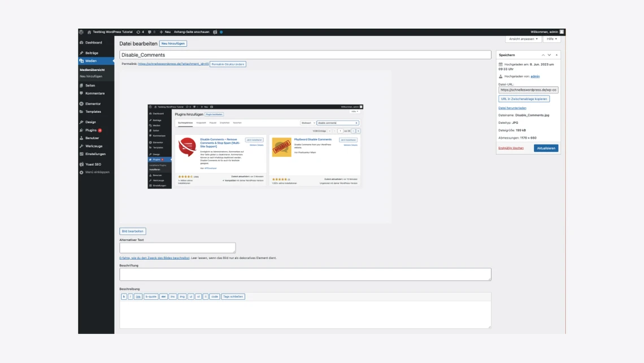The image size is (644, 363).
Task: Open Einstellungen in the admin sidebar
Action: 95,154
